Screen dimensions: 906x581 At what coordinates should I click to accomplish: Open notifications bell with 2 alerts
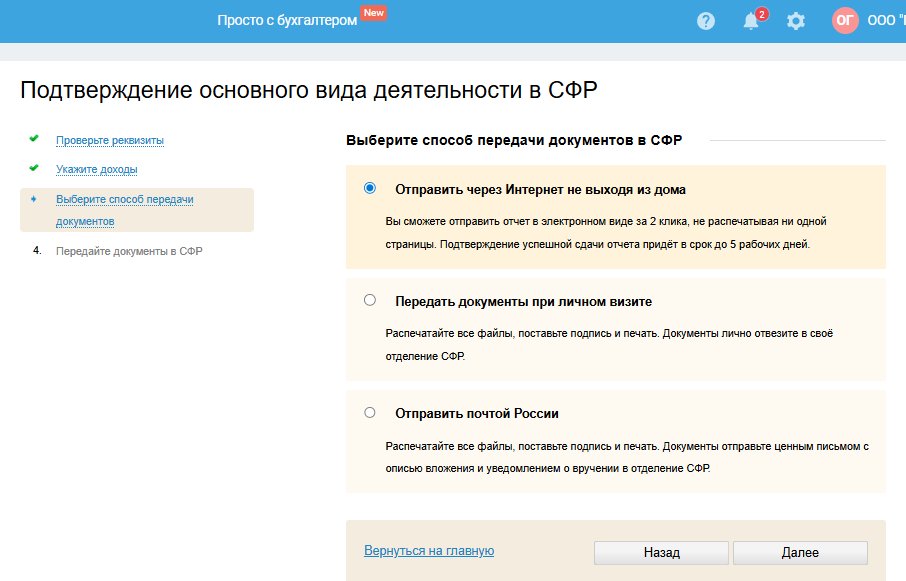click(751, 21)
